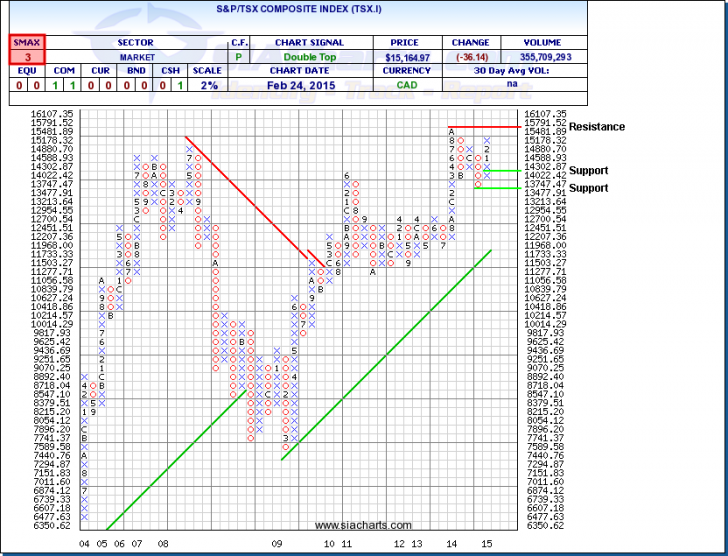Click the 15 year label on x-axis
728x556 pixels.
click(x=486, y=542)
